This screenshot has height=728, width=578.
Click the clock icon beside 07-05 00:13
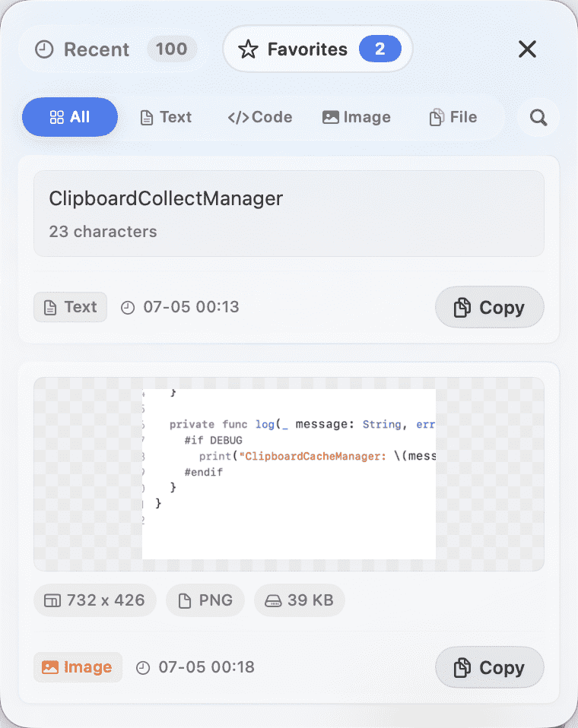click(128, 308)
